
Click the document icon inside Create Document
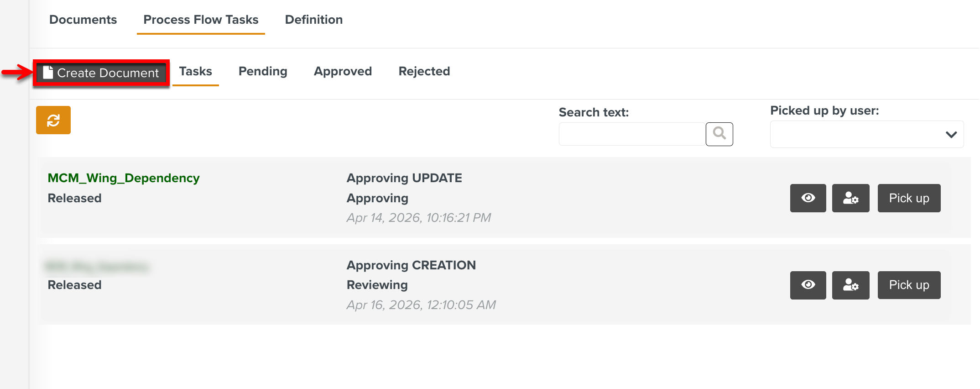[x=48, y=72]
